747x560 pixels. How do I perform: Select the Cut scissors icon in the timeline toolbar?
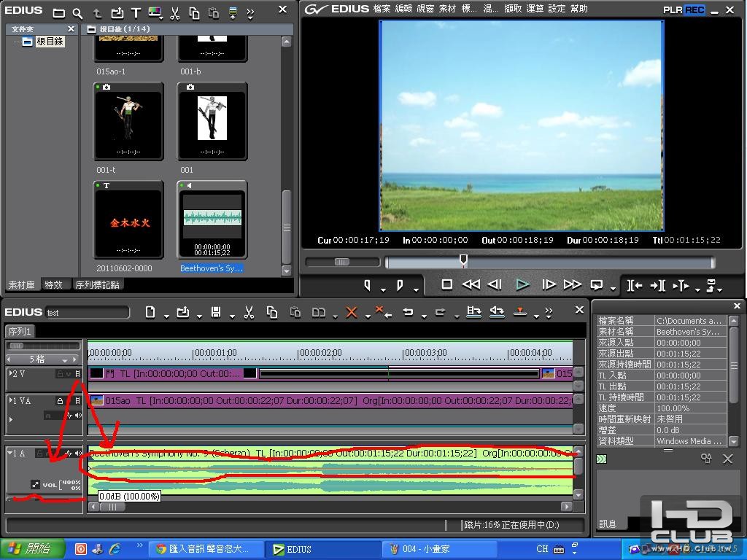(249, 312)
